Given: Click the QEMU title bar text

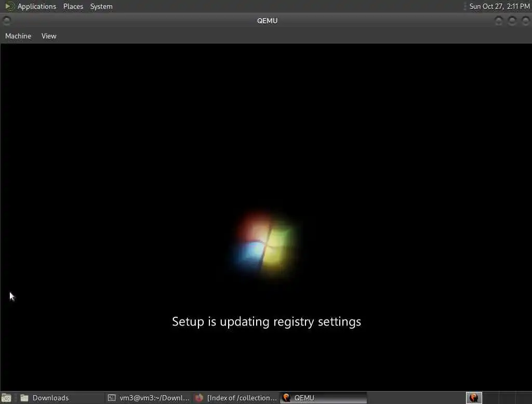Looking at the screenshot, I should [x=268, y=21].
